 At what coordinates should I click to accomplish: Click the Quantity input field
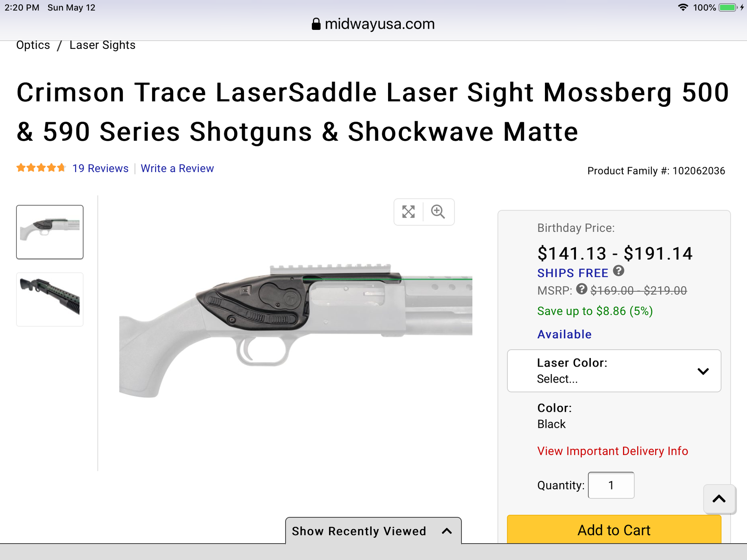[x=611, y=485]
